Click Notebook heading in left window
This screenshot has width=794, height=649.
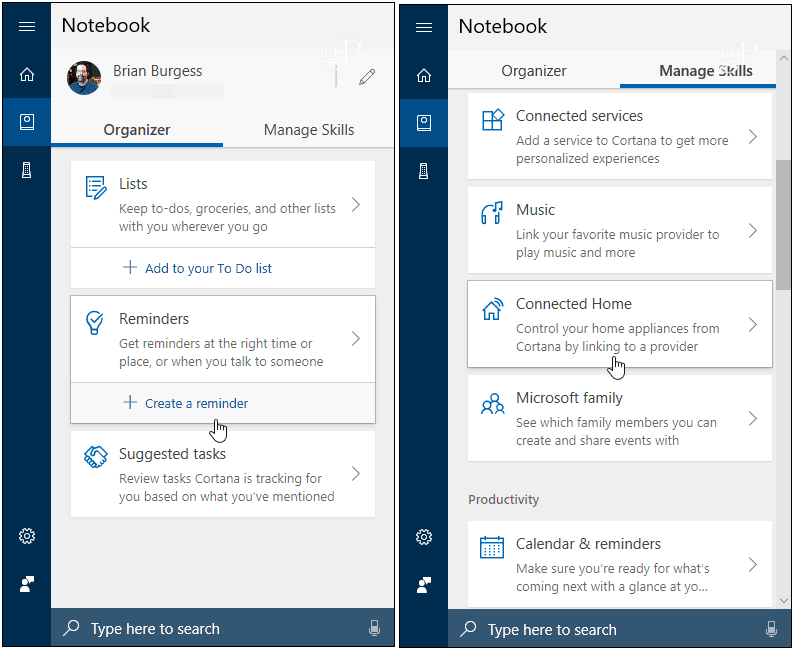(x=106, y=25)
